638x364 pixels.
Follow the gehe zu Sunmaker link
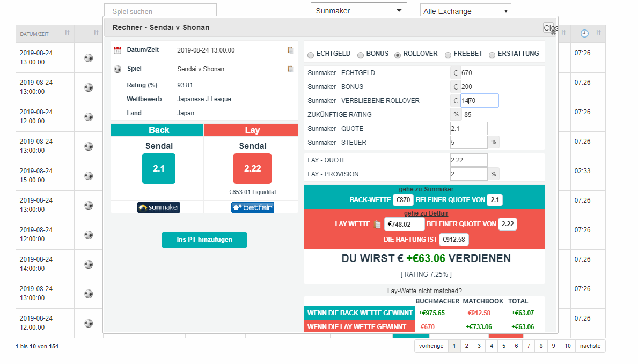pos(426,189)
